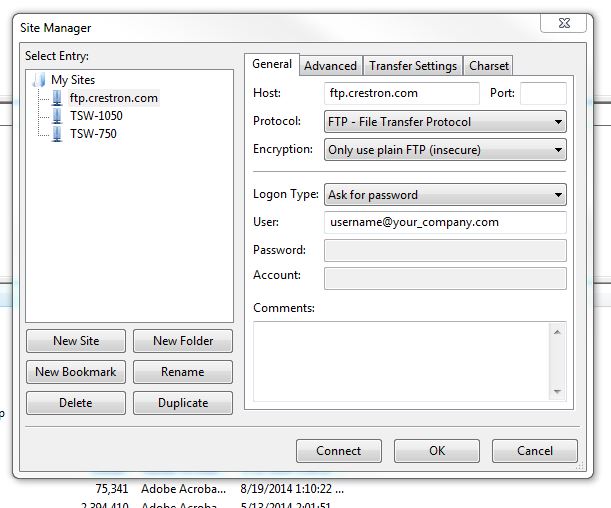This screenshot has width=611, height=508.
Task: Open the Protocol dropdown
Action: pos(445,122)
